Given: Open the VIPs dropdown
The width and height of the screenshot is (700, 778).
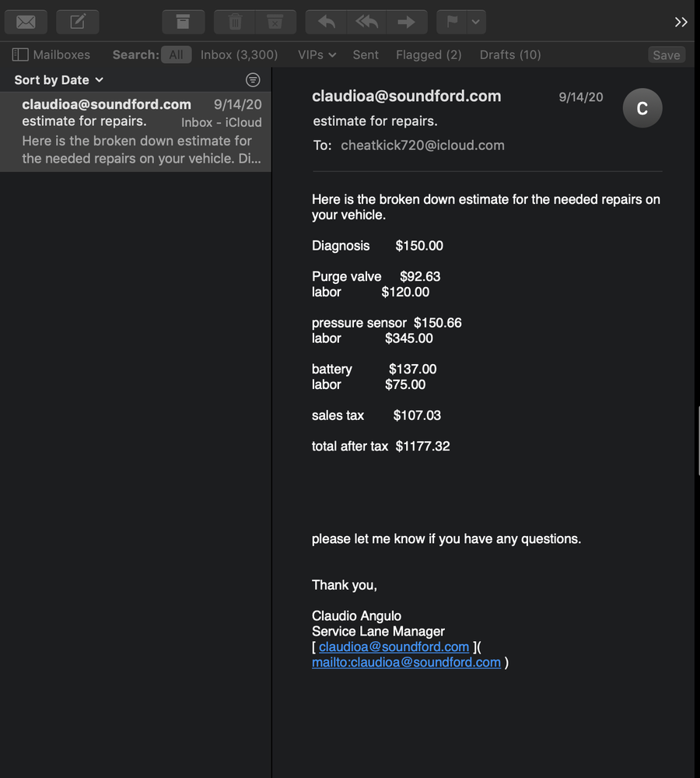Looking at the screenshot, I should click(x=317, y=54).
